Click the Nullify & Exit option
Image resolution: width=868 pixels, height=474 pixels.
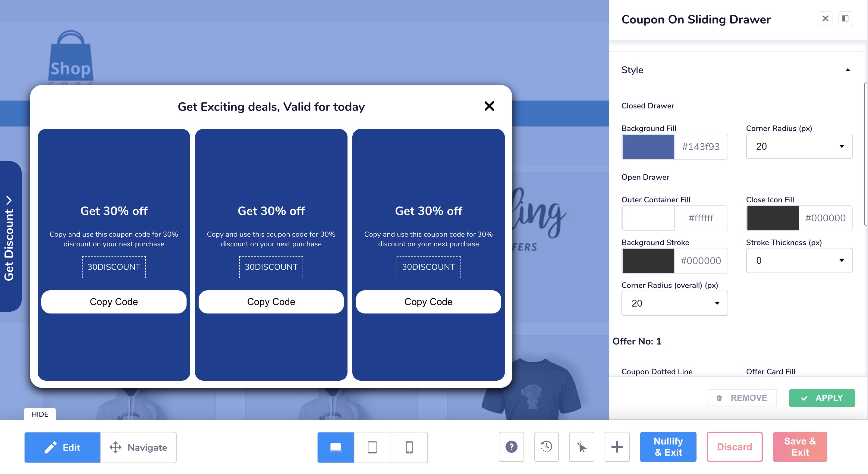668,447
